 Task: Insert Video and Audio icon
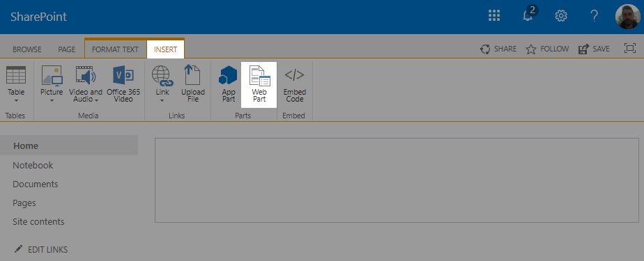click(x=86, y=75)
